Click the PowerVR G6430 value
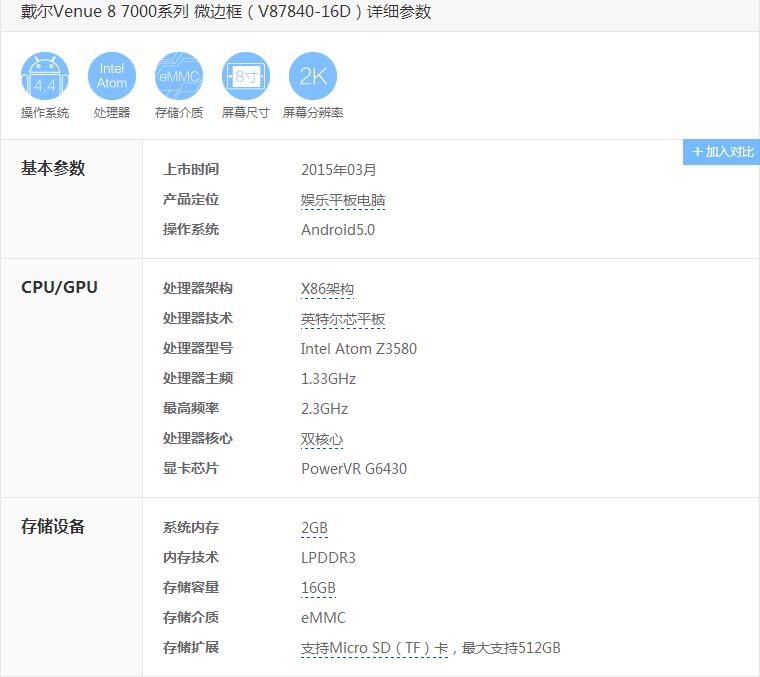Screen dimensions: 760x677 [354, 469]
